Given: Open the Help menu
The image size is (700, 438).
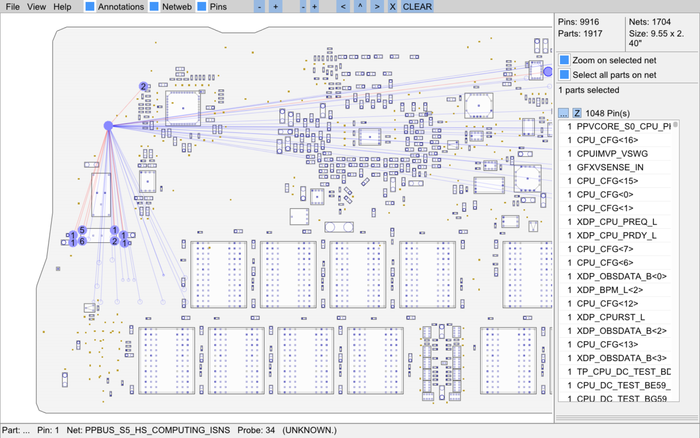Looking at the screenshot, I should (62, 7).
